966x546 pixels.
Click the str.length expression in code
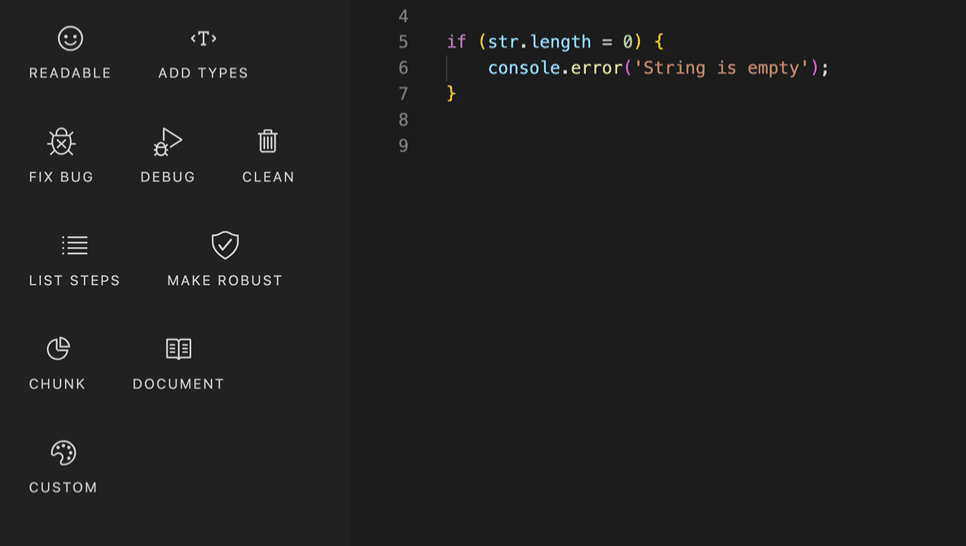(x=539, y=42)
